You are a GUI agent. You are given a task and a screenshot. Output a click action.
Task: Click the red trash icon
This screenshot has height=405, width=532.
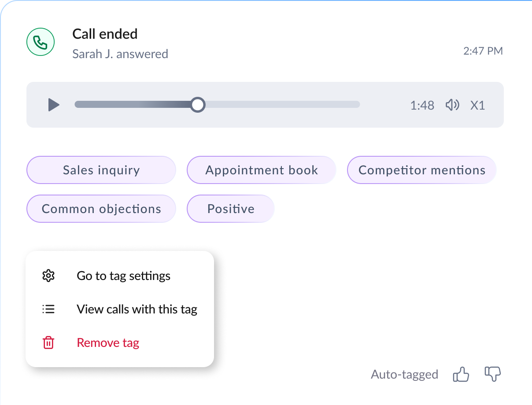[48, 343]
